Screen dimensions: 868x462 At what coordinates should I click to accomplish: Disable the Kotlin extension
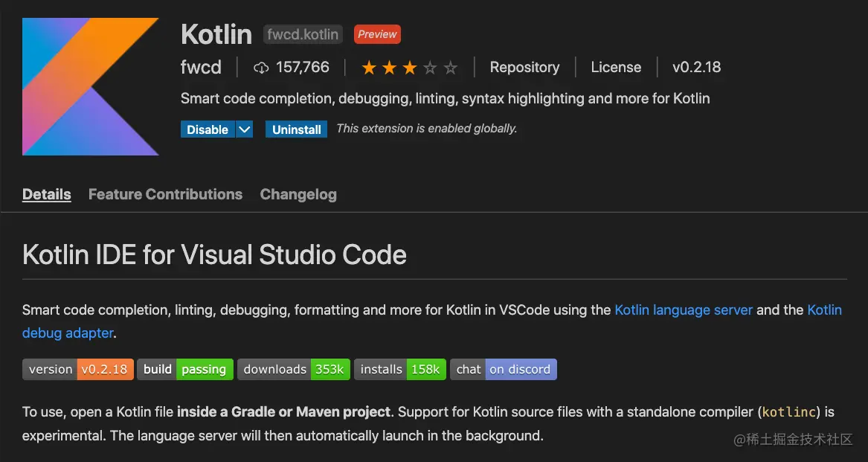(208, 129)
